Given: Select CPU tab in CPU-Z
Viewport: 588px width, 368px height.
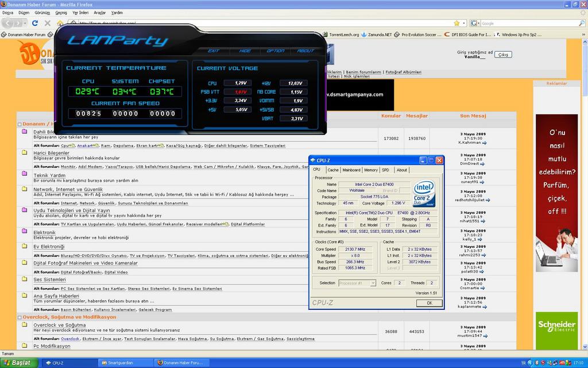Looking at the screenshot, I should (317, 170).
